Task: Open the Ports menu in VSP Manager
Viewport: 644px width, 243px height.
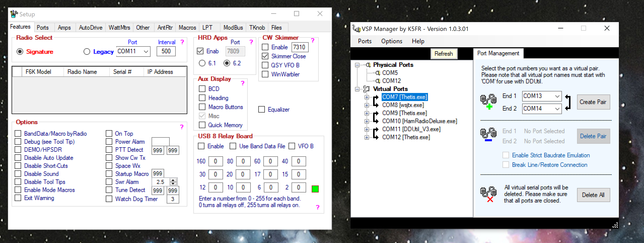Action: (365, 41)
